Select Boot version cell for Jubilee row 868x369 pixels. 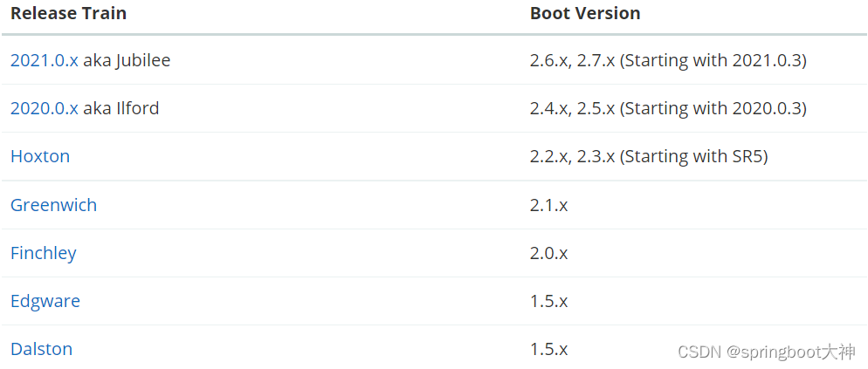[668, 59]
